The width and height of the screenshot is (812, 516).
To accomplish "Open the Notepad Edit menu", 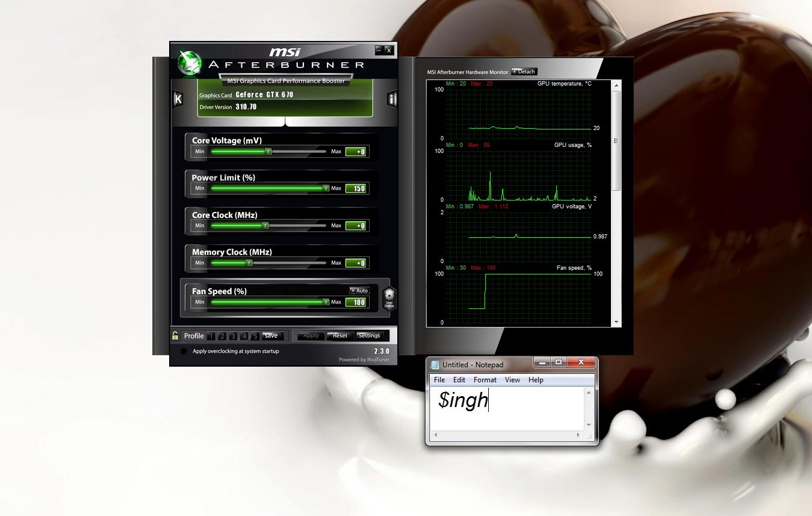I will click(459, 380).
